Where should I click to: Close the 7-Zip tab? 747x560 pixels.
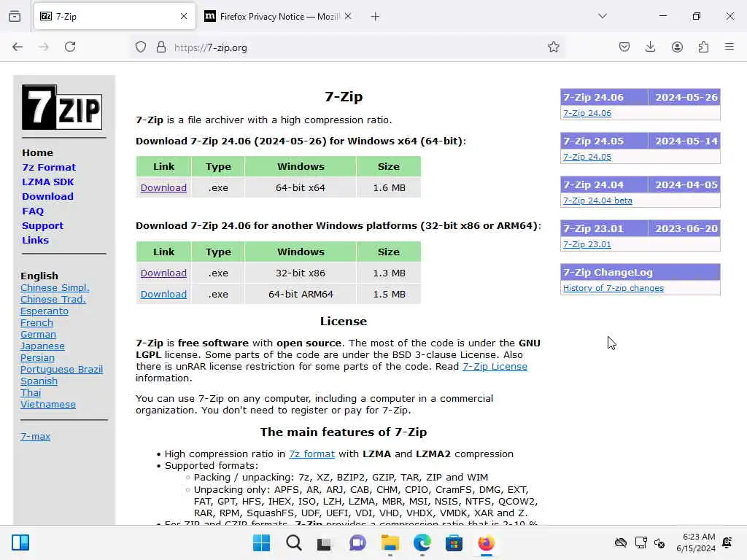tap(184, 17)
